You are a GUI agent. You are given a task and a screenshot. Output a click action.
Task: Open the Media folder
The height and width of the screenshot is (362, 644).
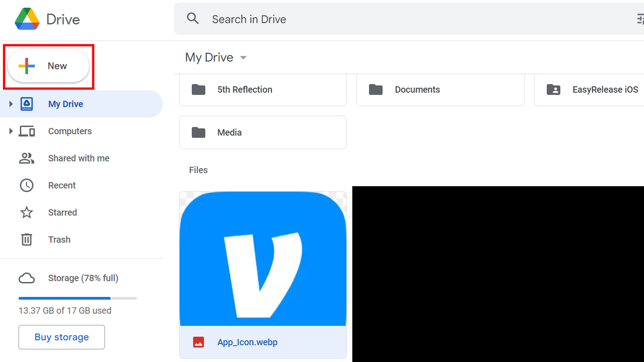point(263,132)
